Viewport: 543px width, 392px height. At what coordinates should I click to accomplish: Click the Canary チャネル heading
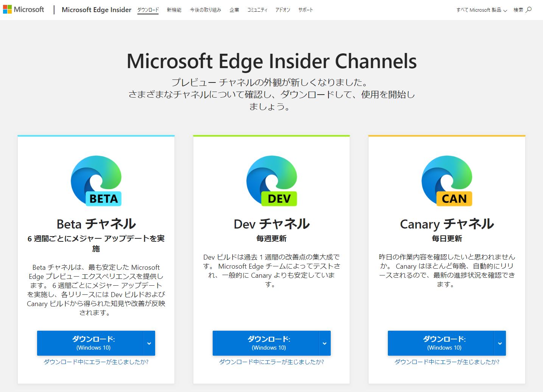(x=447, y=224)
